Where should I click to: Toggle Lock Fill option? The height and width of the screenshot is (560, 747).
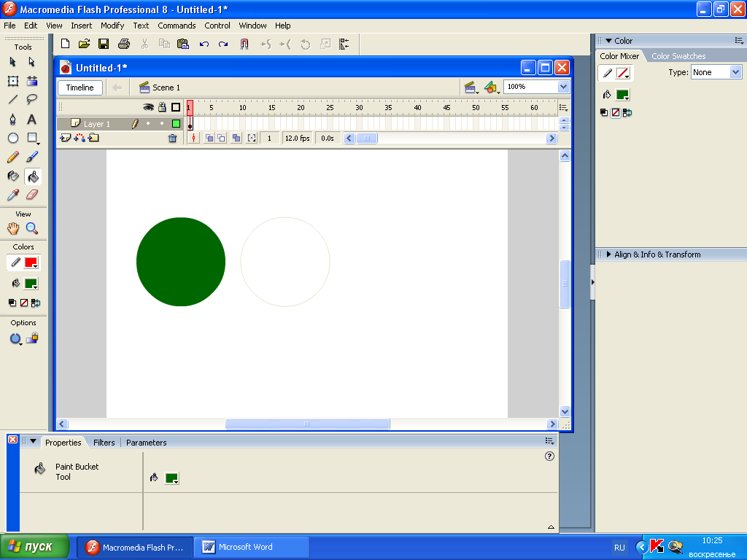[x=32, y=338]
